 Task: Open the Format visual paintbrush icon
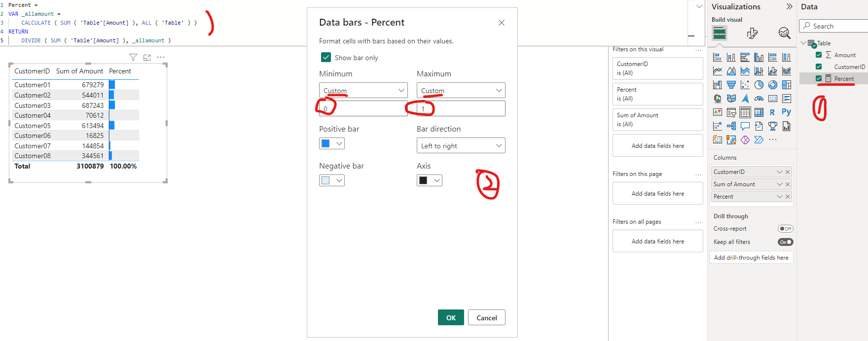tap(752, 33)
